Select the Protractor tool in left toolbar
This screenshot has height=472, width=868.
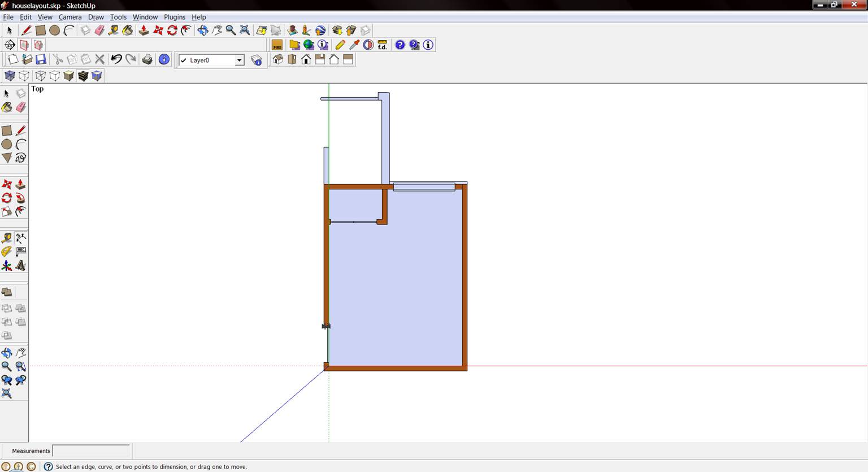[7, 252]
